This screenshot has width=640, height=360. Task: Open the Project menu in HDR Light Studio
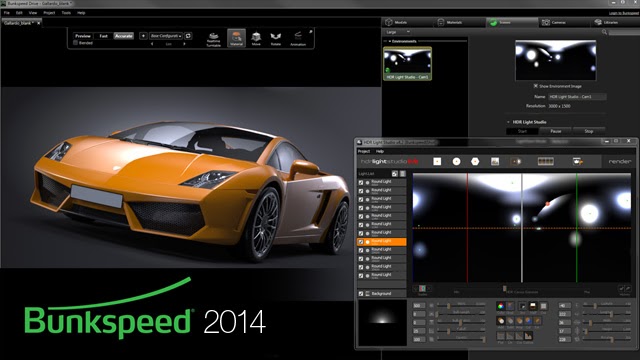(364, 151)
